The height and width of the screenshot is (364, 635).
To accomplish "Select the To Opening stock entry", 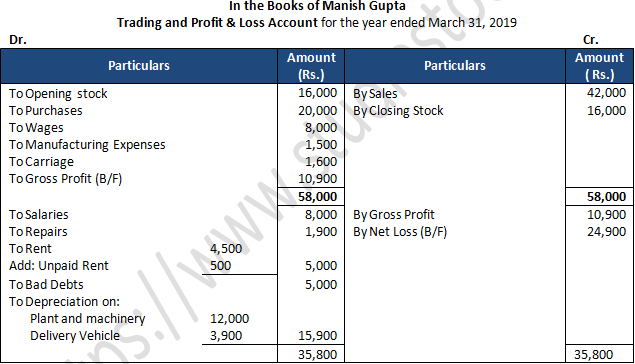I will point(58,94).
